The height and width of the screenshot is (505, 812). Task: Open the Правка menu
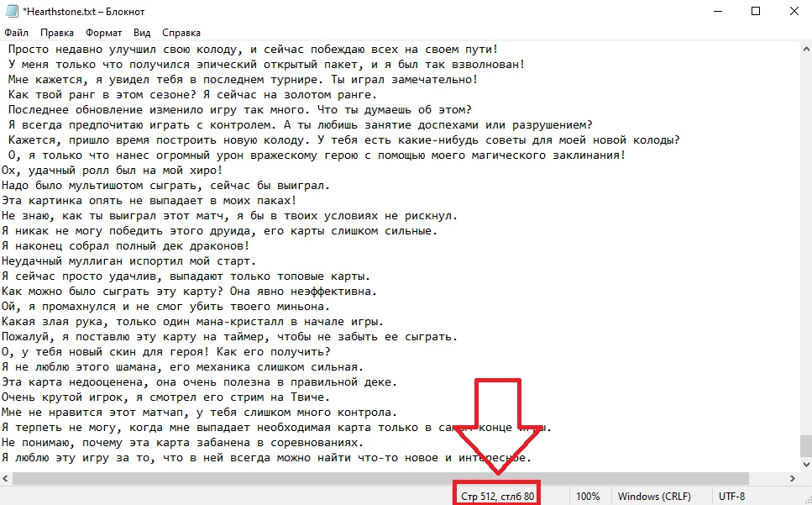57,33
